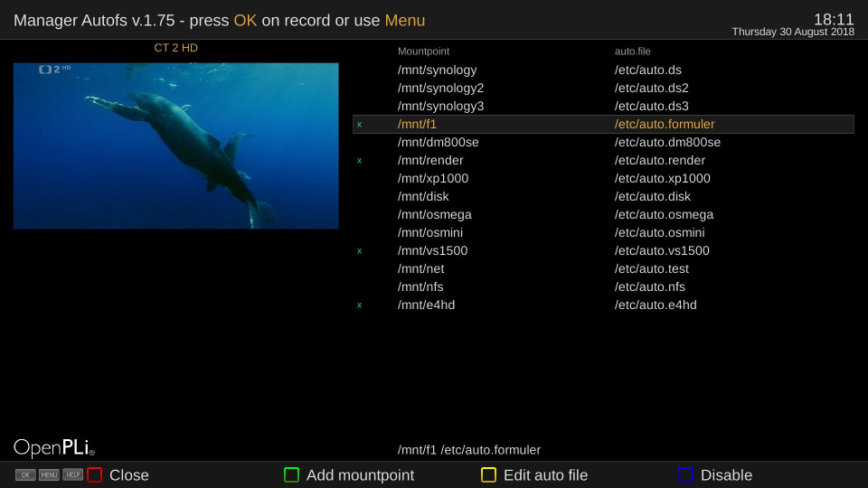The image size is (868, 488).
Task: Click the OpenPLi logo
Action: click(53, 447)
